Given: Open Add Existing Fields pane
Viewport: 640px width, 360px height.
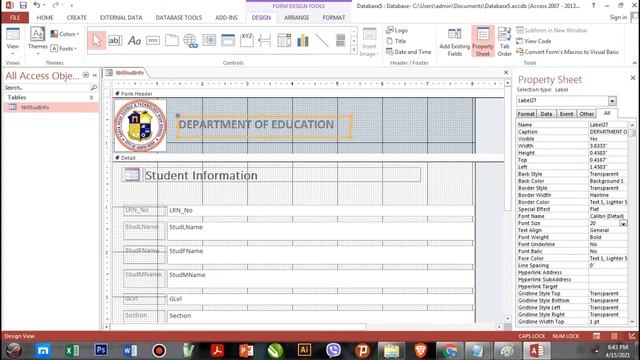Looking at the screenshot, I should pos(454,42).
